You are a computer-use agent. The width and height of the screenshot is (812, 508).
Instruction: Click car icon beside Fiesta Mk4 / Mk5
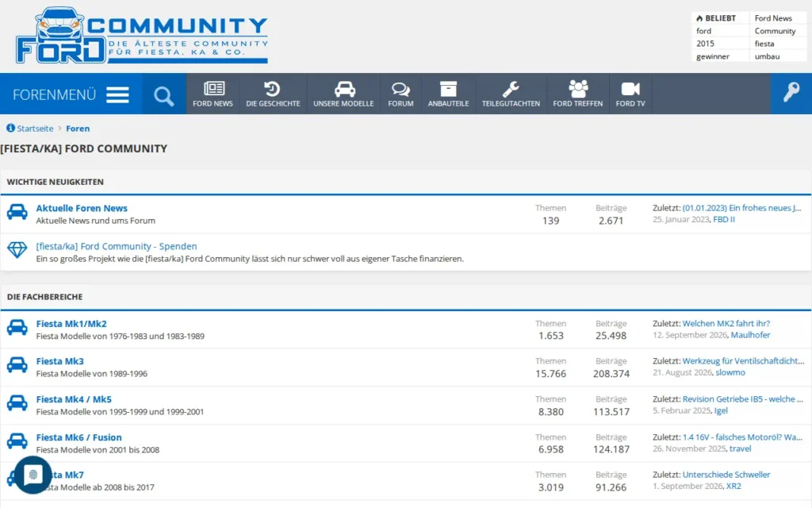(x=17, y=403)
